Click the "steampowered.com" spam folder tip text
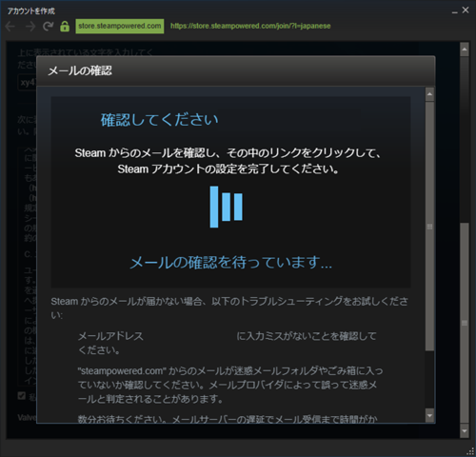The width and height of the screenshot is (476, 457). pyautogui.click(x=230, y=385)
